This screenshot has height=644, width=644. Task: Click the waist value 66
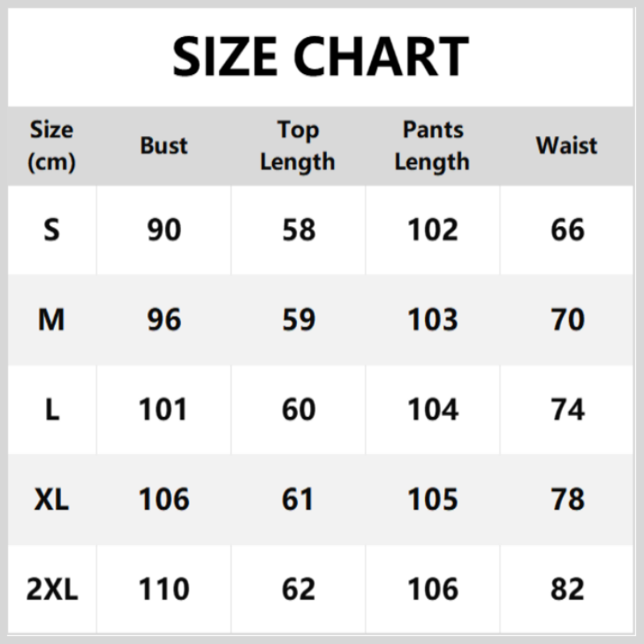568,231
